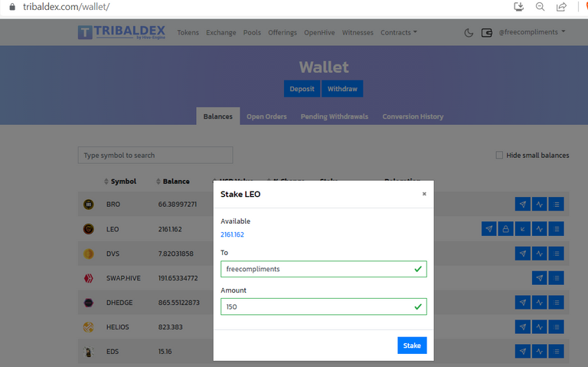Open the EDS row history list icon
Image resolution: width=588 pixels, height=367 pixels.
pos(556,352)
